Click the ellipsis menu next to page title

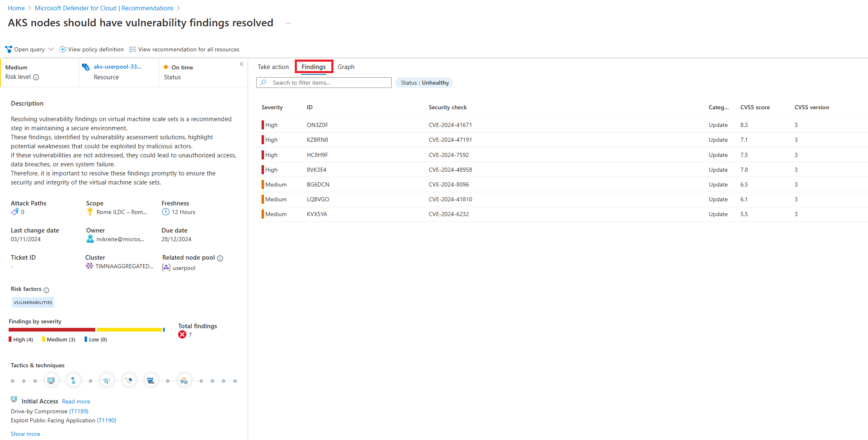pos(288,23)
